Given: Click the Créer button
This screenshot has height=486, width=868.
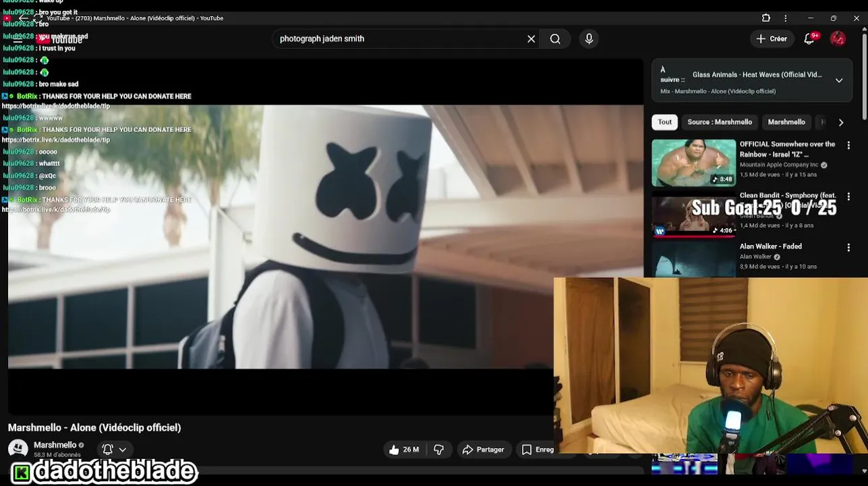Looking at the screenshot, I should (772, 39).
